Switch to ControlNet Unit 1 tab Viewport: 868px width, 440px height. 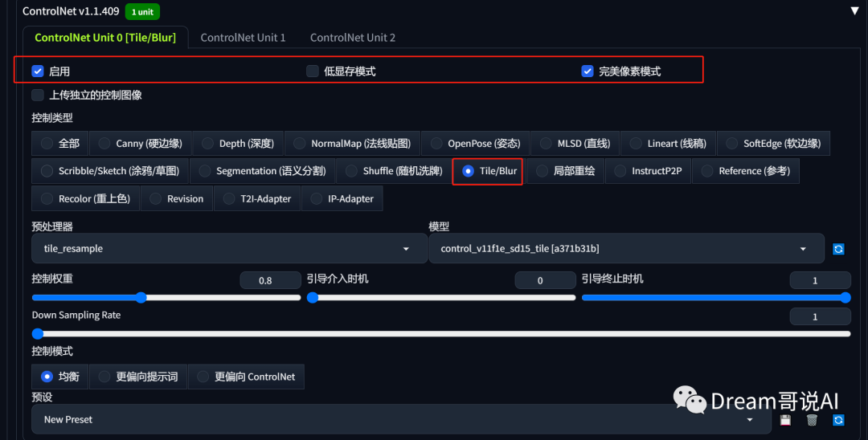[x=243, y=38]
